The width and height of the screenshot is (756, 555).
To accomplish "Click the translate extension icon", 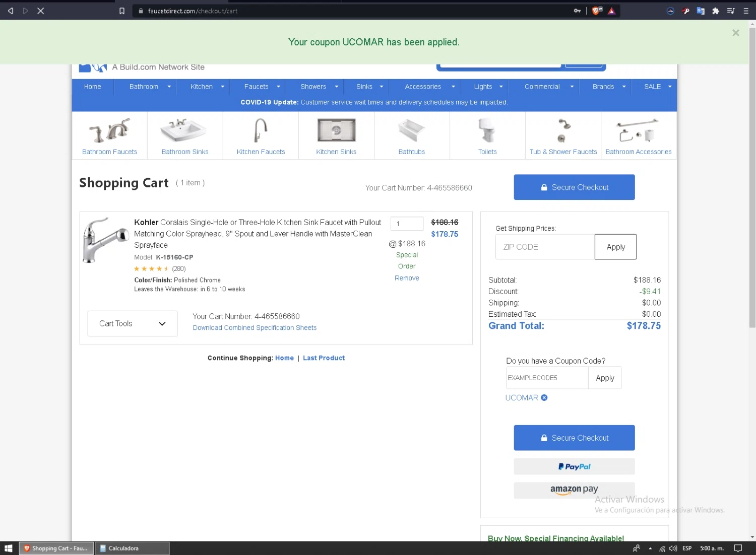I will click(x=701, y=11).
